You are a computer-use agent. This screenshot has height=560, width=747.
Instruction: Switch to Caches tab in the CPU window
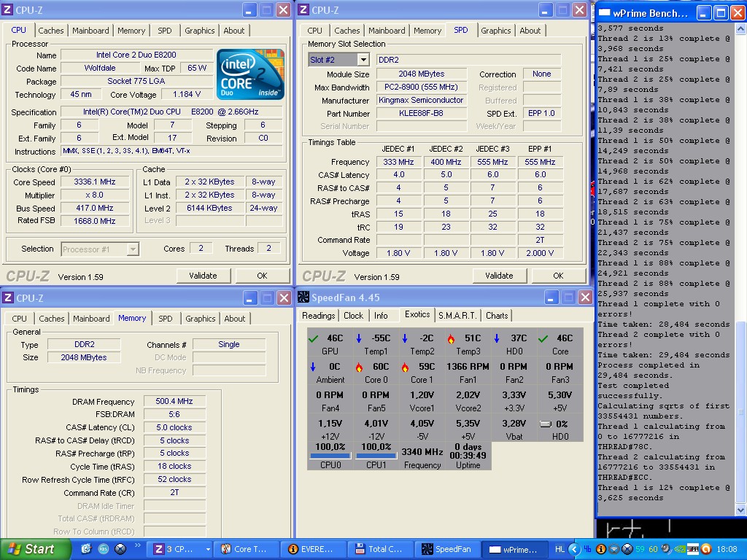click(x=50, y=31)
